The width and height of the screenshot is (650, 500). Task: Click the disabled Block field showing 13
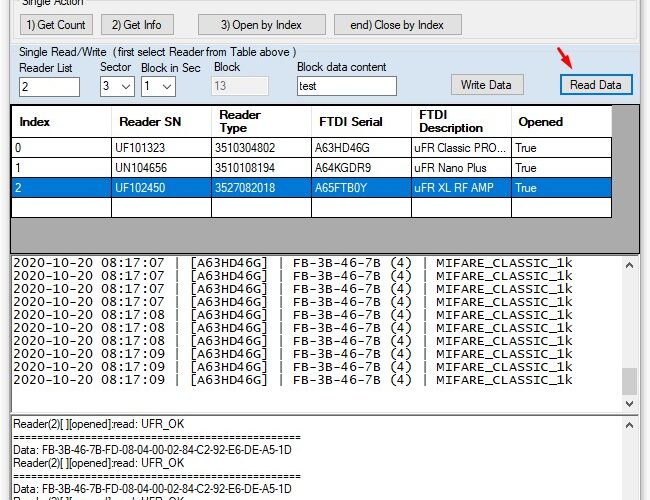point(240,86)
